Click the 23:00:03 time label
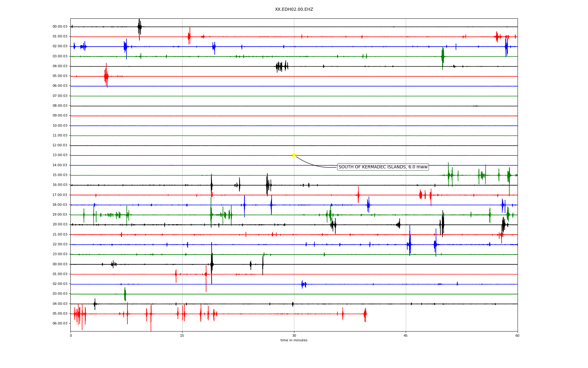This screenshot has width=588, height=368. coord(60,254)
